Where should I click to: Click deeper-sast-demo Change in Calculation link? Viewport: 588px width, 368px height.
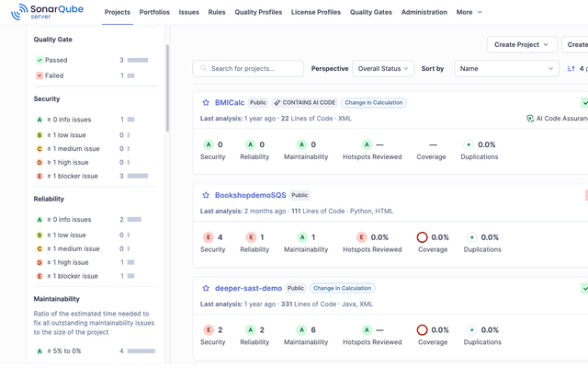click(342, 288)
